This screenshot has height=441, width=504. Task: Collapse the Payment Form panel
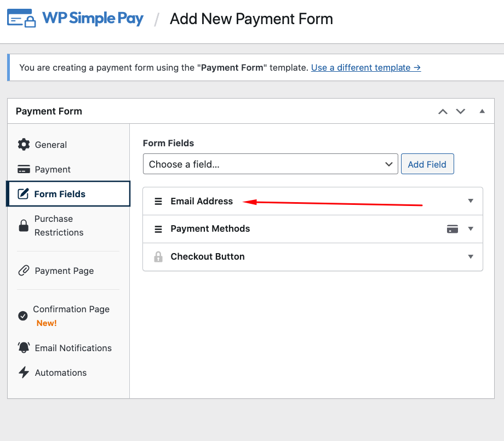click(482, 111)
